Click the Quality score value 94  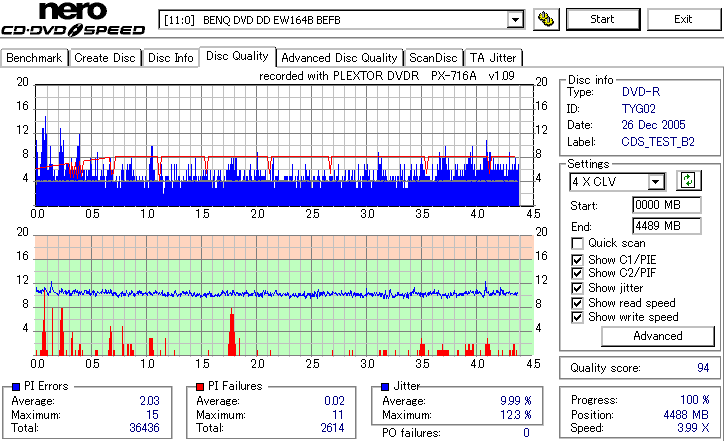click(x=703, y=368)
